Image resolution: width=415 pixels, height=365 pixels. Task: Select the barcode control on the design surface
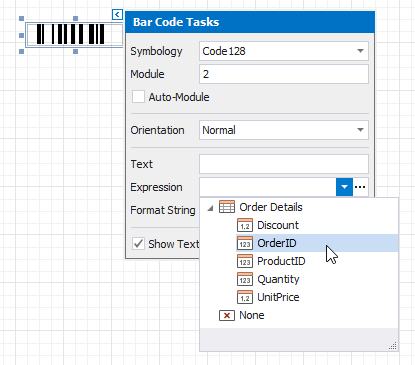point(74,35)
